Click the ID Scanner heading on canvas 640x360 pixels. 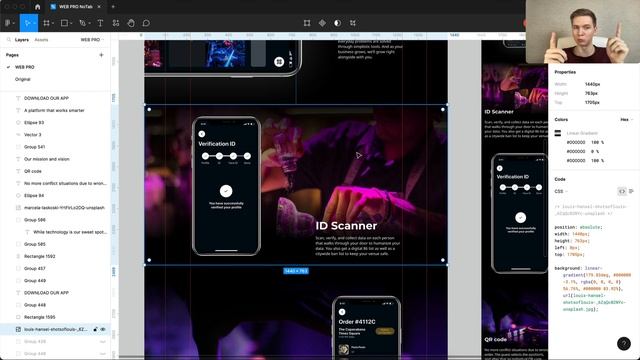pos(346,226)
